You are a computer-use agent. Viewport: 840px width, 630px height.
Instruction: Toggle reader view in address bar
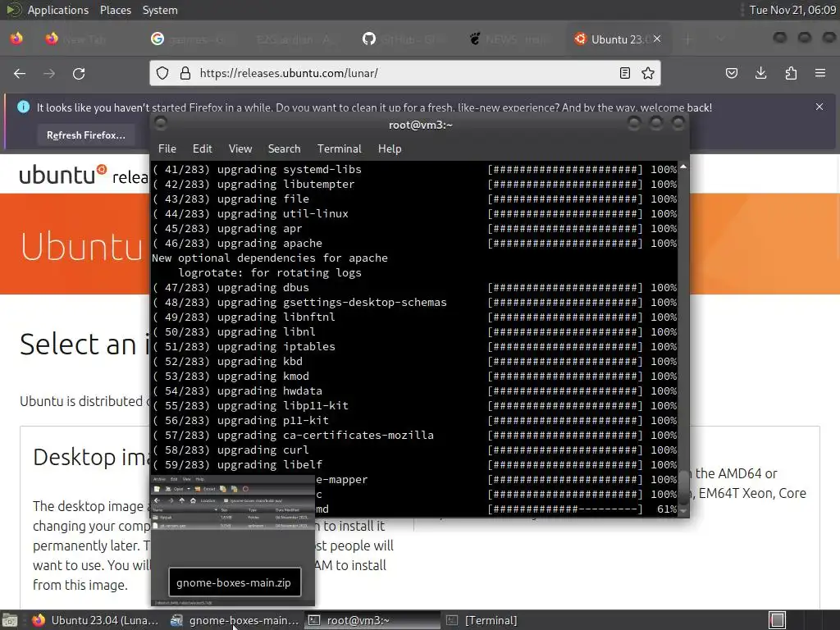pos(624,73)
